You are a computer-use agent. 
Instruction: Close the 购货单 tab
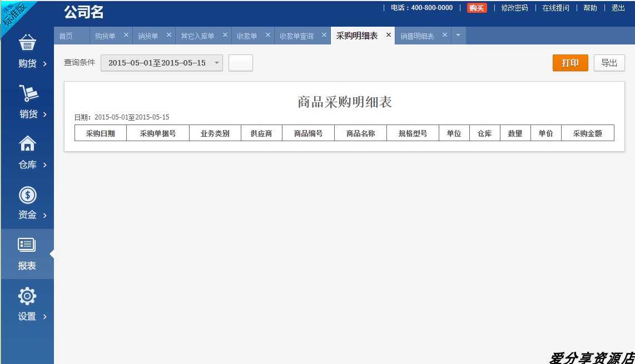[126, 35]
